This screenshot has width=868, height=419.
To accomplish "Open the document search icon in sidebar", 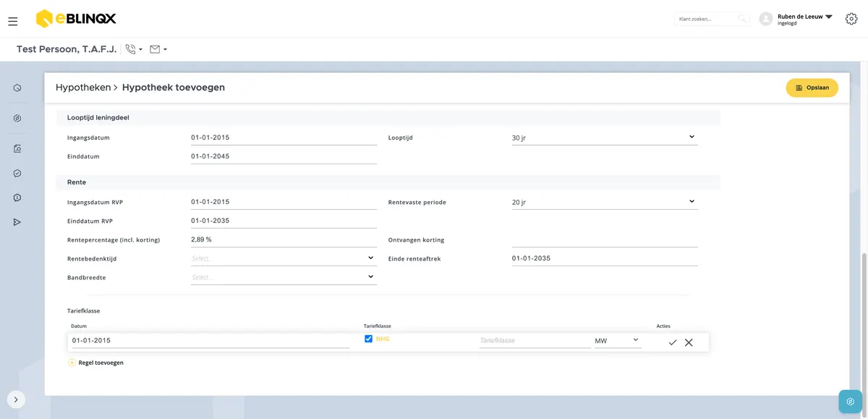I will click(x=17, y=148).
